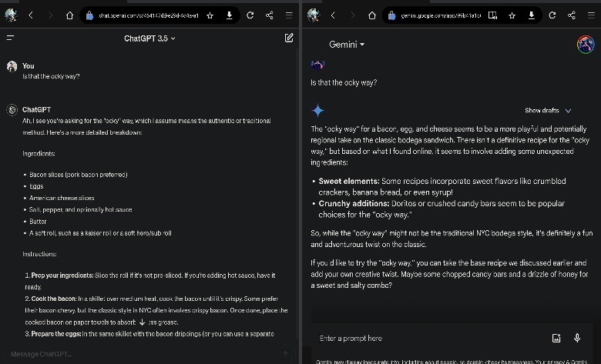This screenshot has width=601, height=364.
Task: Reload the Gemini browser page
Action: pyautogui.click(x=552, y=15)
